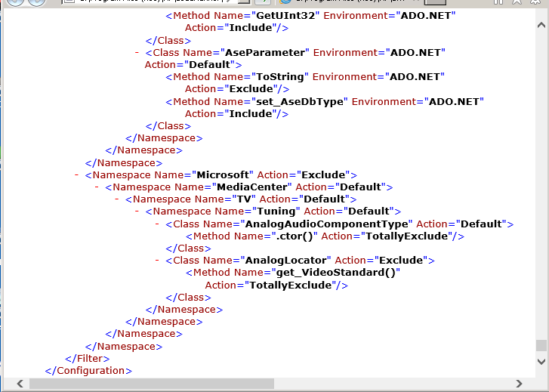549x392 pixels.
Task: Click the ".ctor()" method name value
Action: tap(295, 236)
